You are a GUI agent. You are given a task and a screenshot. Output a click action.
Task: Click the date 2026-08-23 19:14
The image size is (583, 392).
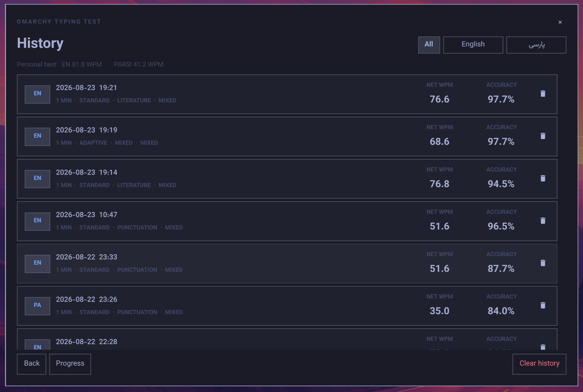tap(86, 172)
